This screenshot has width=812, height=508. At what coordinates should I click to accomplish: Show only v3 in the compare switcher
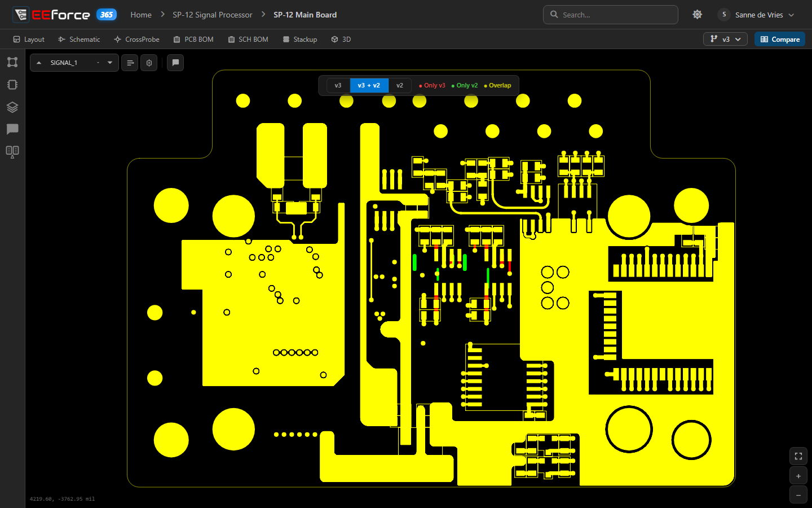point(338,86)
